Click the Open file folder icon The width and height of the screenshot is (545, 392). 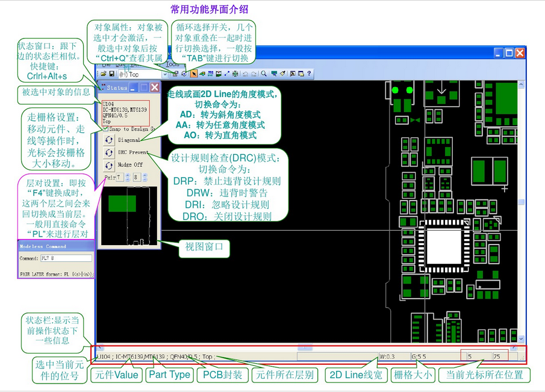[103, 73]
